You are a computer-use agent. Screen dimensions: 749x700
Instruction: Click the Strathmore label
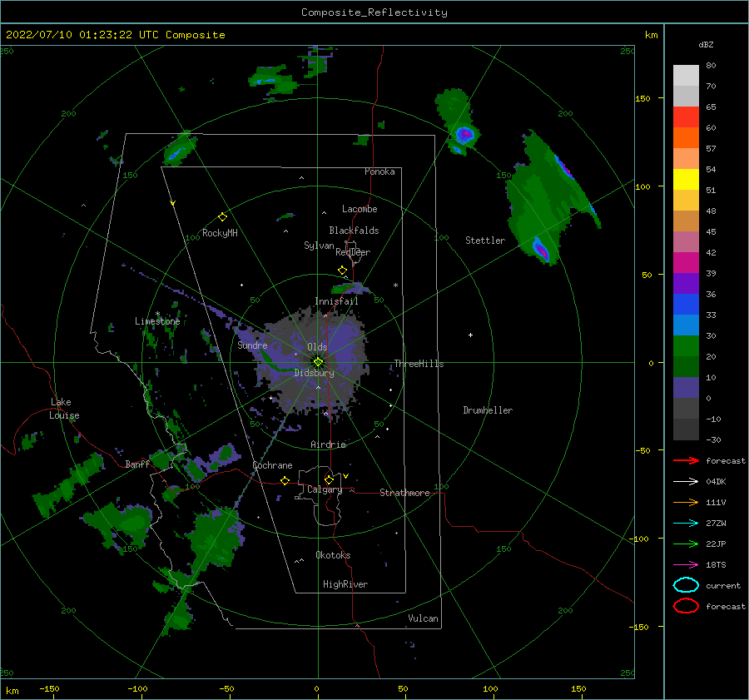point(404,493)
